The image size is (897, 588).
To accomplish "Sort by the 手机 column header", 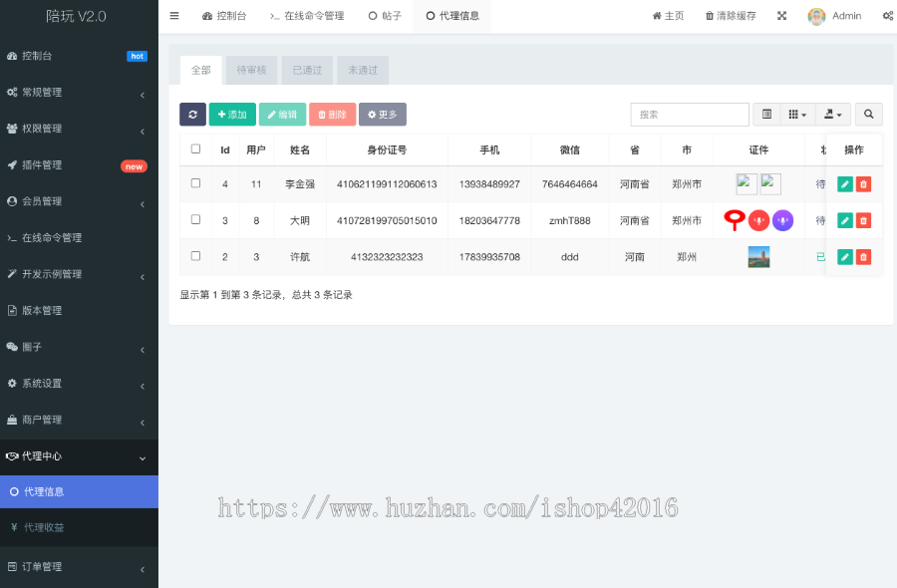I will [489, 149].
